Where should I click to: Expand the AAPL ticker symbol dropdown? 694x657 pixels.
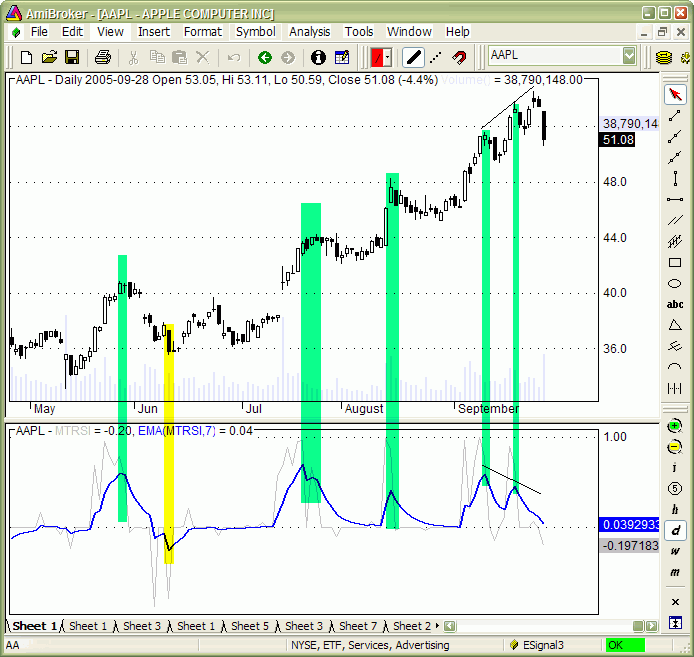(629, 56)
